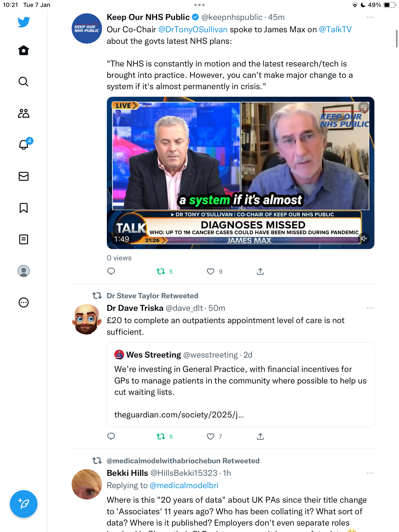Open Lists icon in sidebar

pyautogui.click(x=24, y=239)
